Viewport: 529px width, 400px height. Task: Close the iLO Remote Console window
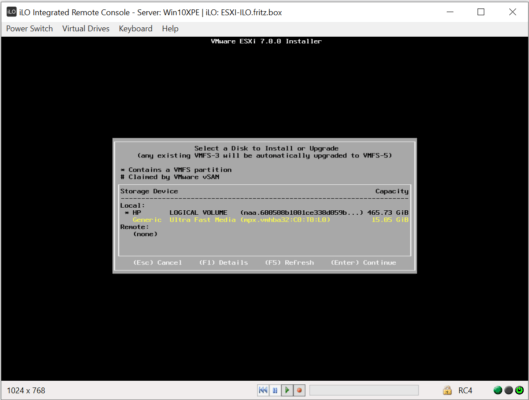[512, 12]
